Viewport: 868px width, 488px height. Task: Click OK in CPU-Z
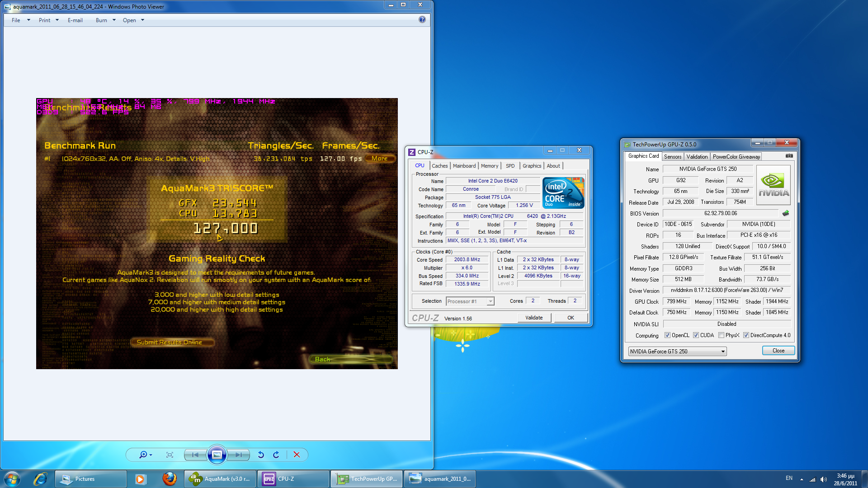click(x=571, y=318)
